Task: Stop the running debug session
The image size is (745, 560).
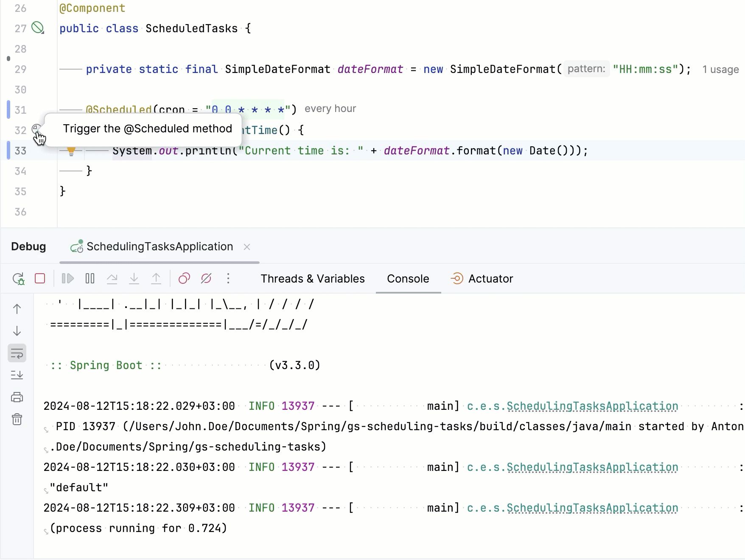Action: coord(39,279)
